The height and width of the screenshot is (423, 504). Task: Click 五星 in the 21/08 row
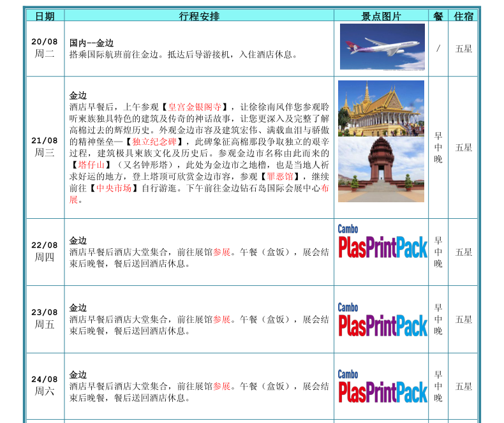click(x=464, y=147)
